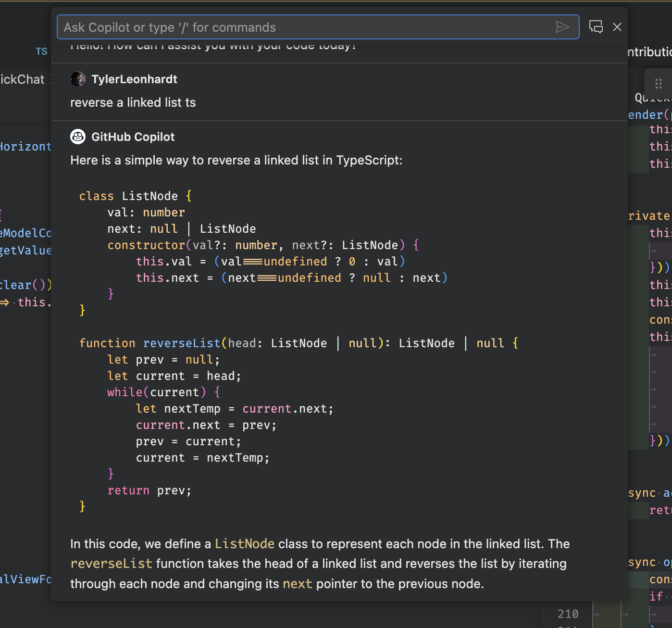This screenshot has height=628, width=672.
Task: Select the TS language tab label
Action: (41, 51)
